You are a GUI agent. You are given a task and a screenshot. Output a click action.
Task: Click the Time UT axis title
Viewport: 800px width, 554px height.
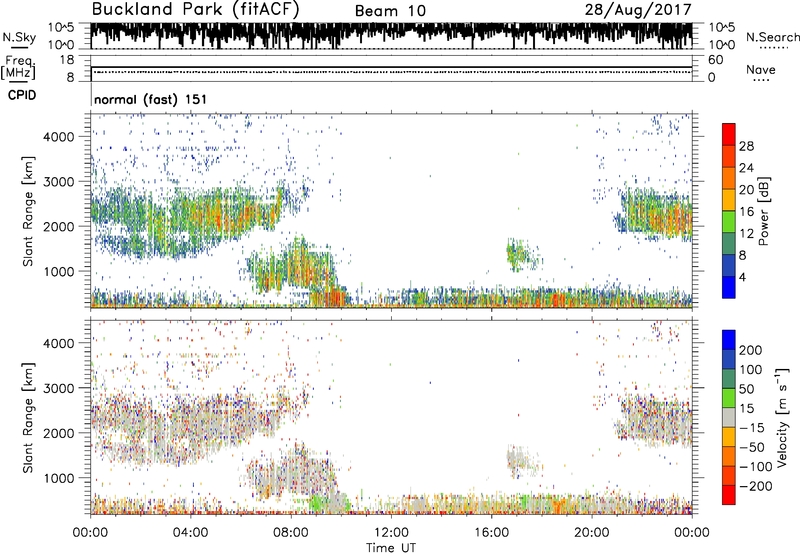391,548
